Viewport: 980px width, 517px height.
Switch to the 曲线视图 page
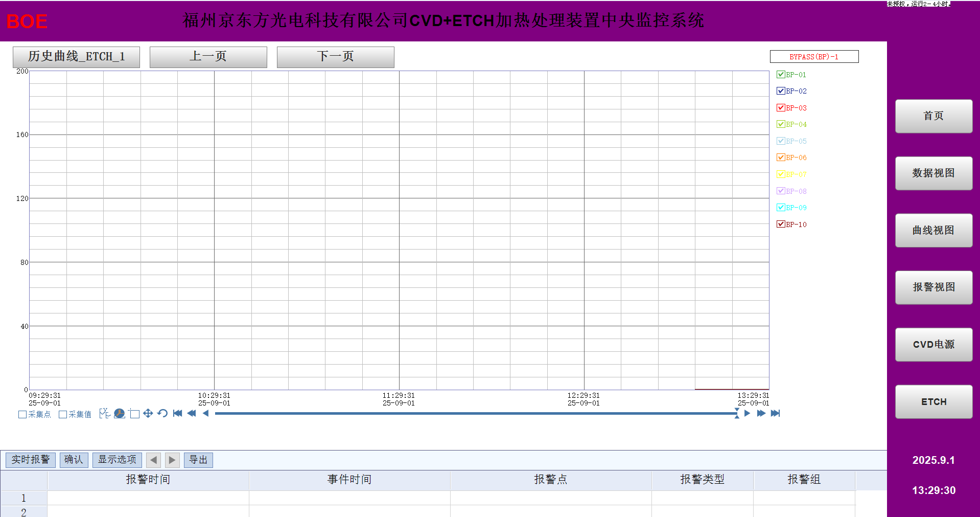(933, 230)
